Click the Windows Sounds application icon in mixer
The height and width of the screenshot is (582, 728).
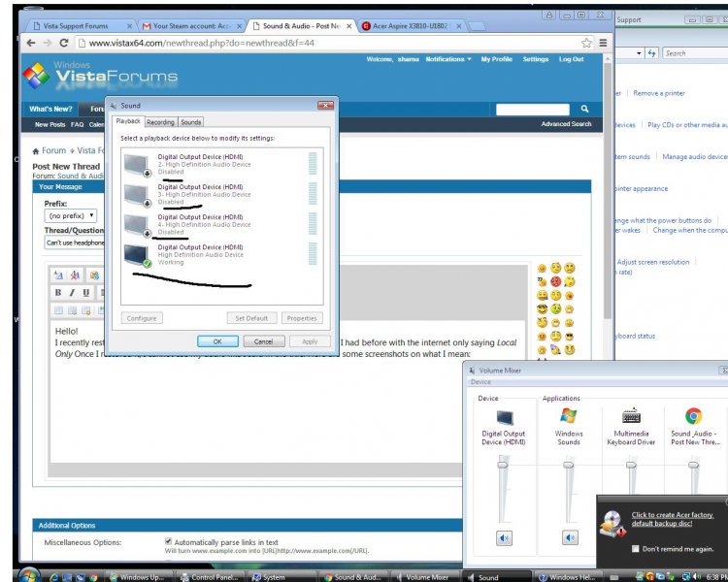tap(568, 416)
